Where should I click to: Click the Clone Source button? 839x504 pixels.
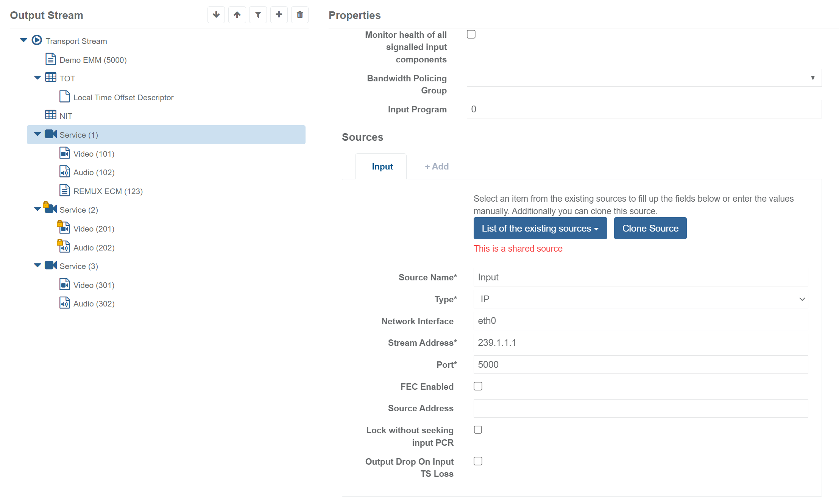click(x=650, y=228)
